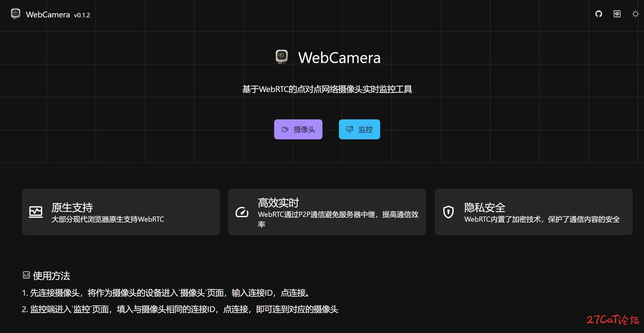Click text 大部分现代浏览器原生支持WebRTC

tap(108, 219)
